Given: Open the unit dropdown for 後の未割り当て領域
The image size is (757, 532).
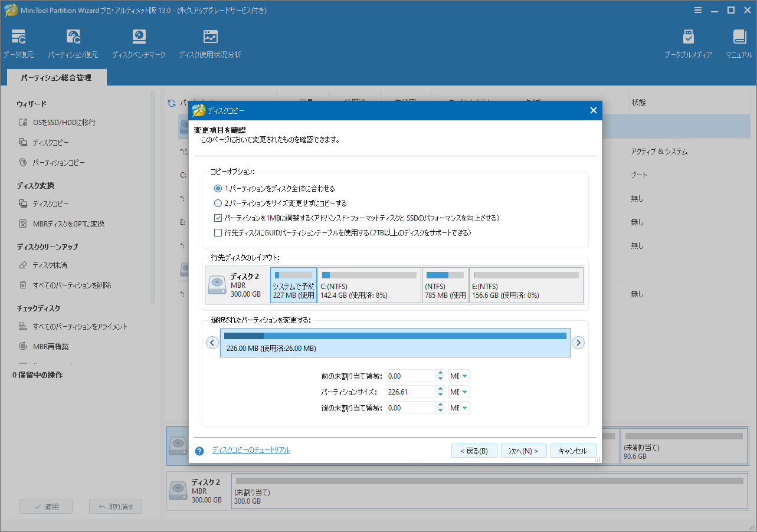Looking at the screenshot, I should [x=458, y=407].
